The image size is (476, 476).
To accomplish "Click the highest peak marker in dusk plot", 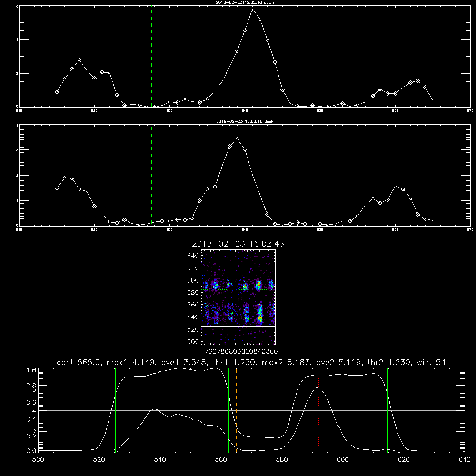I will 238,139.
